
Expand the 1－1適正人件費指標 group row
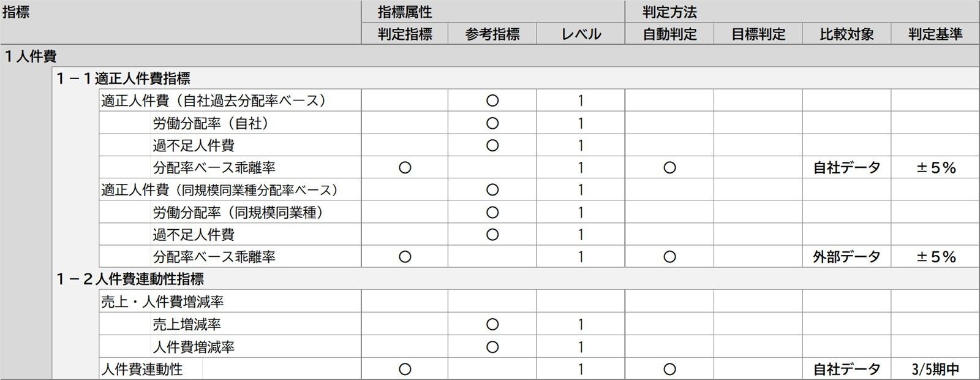123,78
